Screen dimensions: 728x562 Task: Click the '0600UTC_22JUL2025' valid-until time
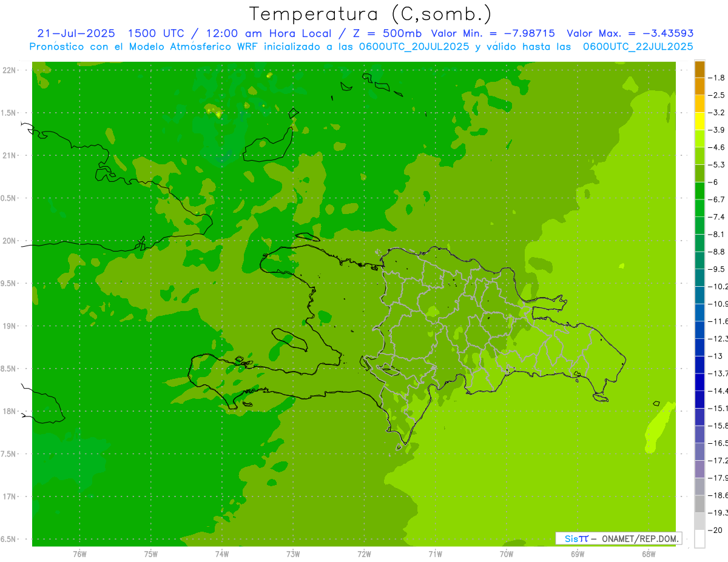tap(638, 47)
